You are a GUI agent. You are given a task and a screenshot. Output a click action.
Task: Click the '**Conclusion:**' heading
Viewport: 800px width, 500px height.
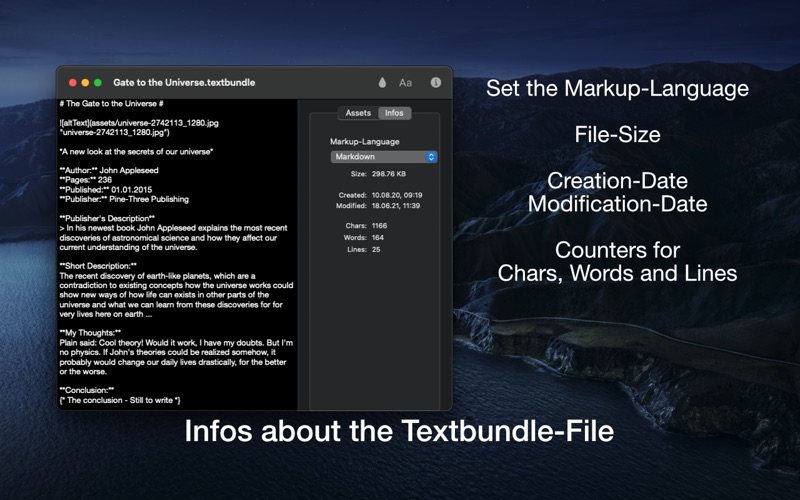pyautogui.click(x=87, y=390)
